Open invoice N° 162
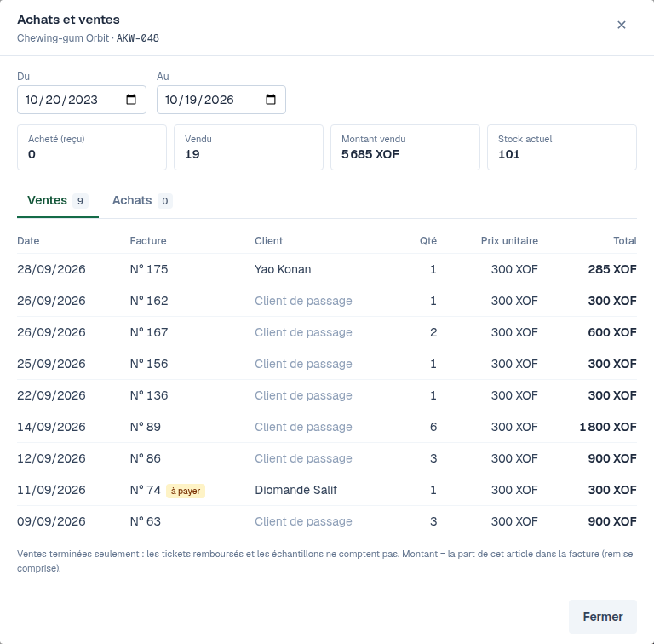Screen dimensions: 654x644 point(149,301)
